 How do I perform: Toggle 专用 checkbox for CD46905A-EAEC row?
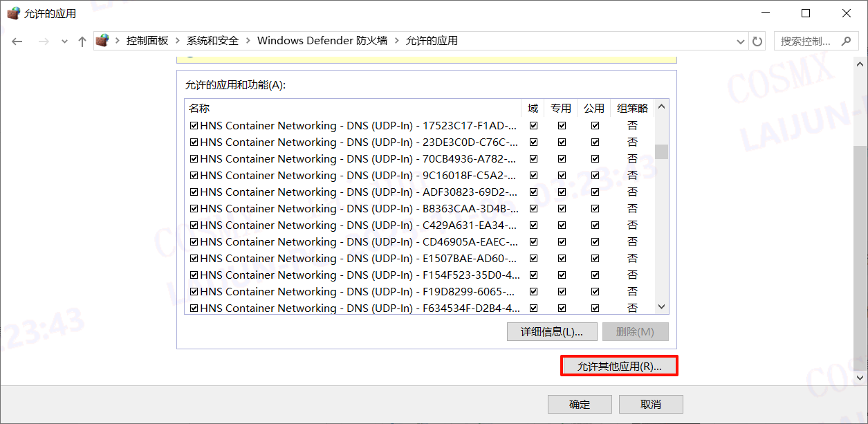(x=562, y=242)
